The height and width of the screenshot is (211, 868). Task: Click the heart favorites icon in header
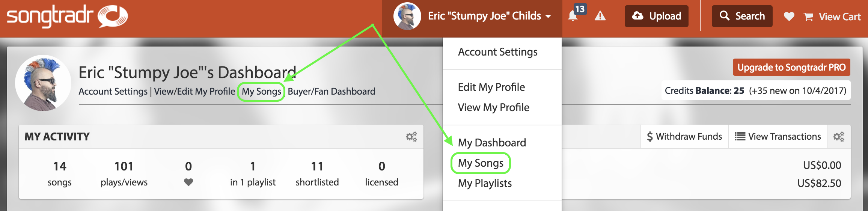[789, 16]
